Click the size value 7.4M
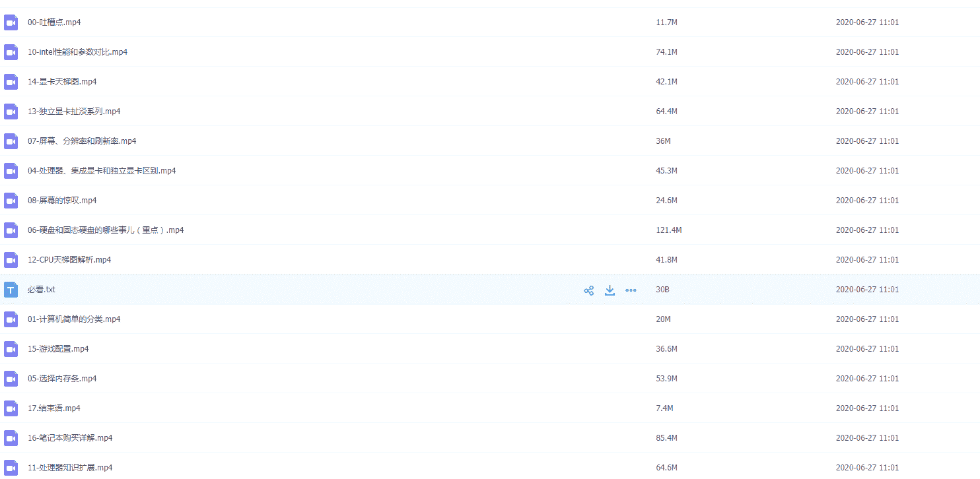This screenshot has height=479, width=980. point(664,408)
